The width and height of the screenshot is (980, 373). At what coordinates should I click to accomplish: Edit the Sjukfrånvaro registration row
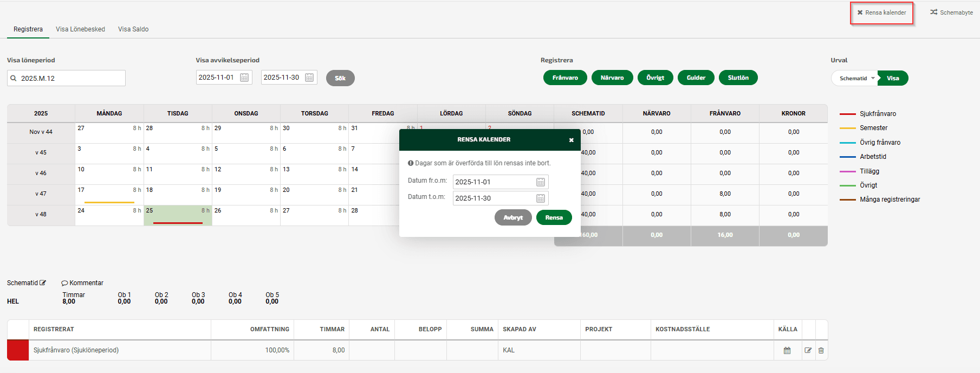tap(808, 350)
